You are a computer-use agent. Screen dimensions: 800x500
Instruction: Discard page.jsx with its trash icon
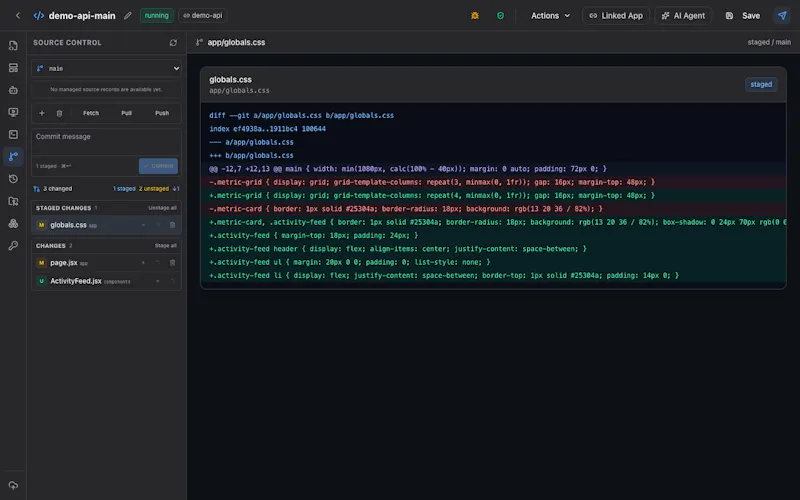(172, 263)
